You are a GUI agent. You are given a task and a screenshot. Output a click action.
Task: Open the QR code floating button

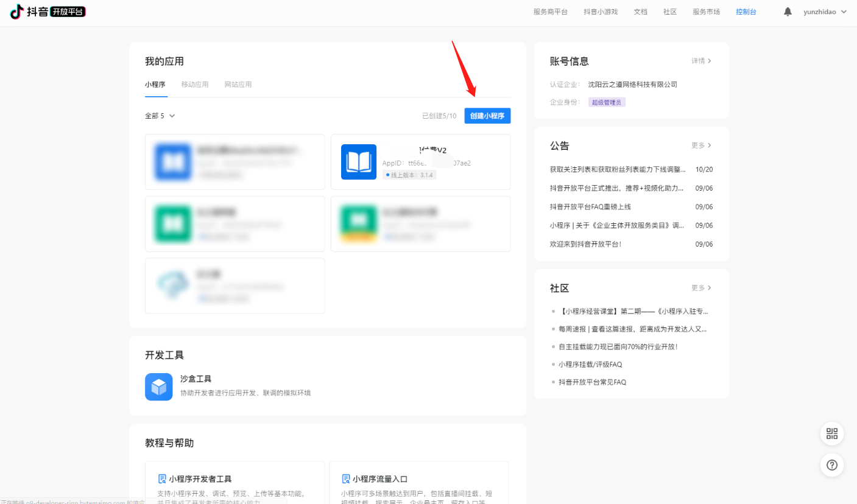tap(832, 433)
